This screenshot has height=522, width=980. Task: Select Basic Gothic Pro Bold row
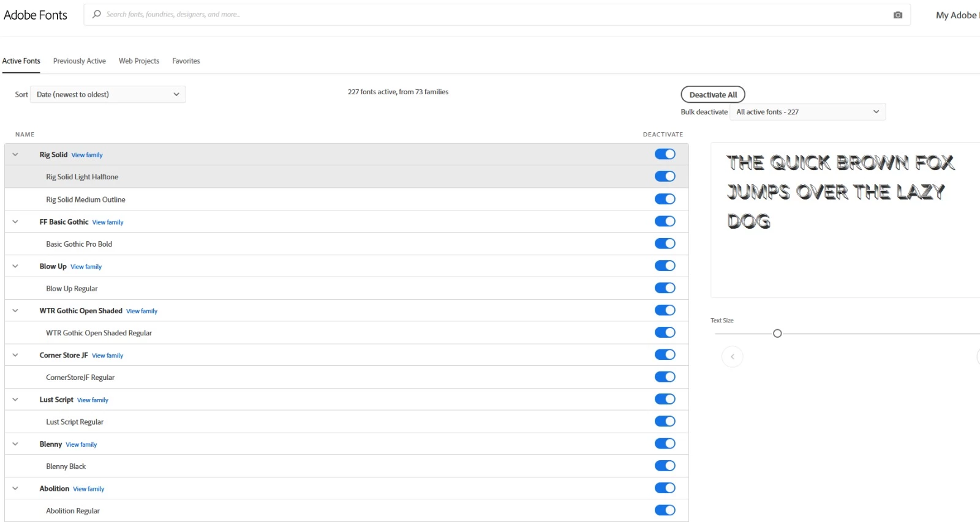[x=347, y=244]
